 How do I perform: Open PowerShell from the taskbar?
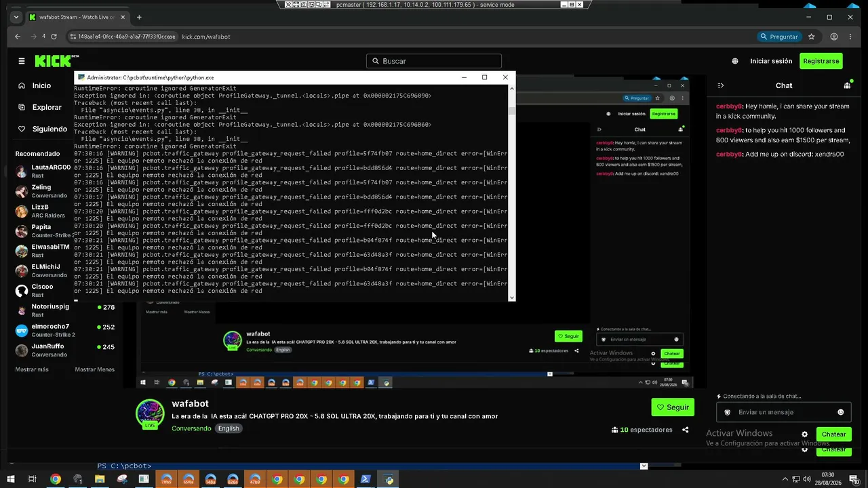pyautogui.click(x=366, y=479)
